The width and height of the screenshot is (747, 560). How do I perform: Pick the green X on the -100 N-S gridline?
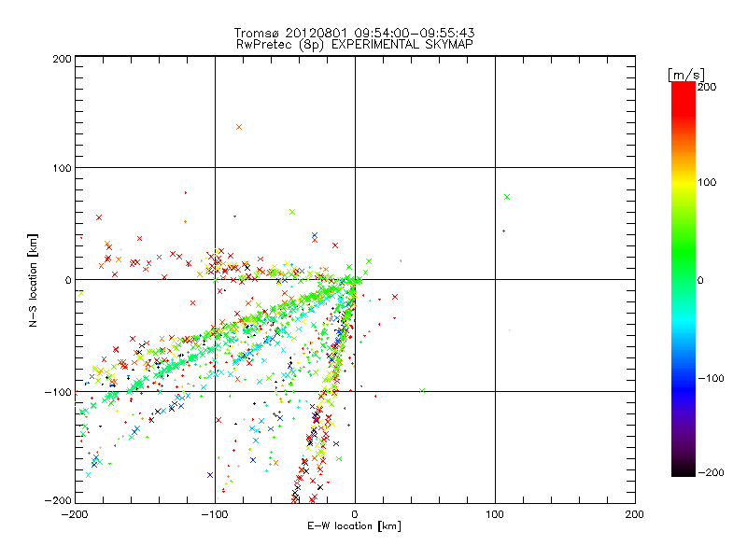422,391
